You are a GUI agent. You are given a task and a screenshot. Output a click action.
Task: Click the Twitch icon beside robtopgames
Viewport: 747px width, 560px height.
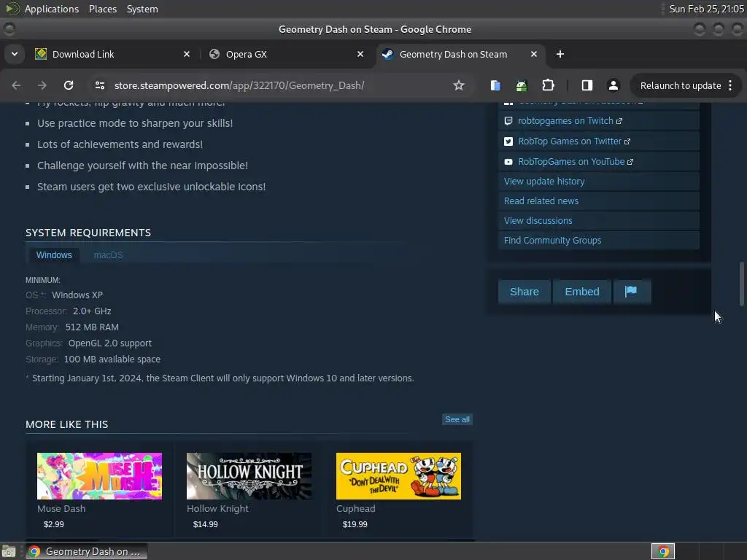[x=508, y=121]
